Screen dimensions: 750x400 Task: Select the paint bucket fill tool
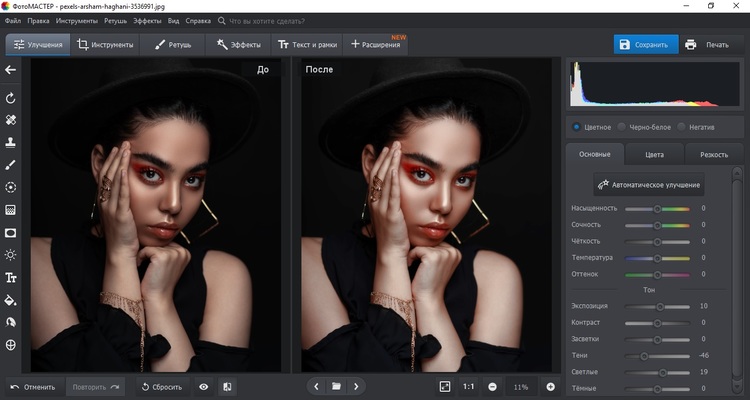pos(11,299)
